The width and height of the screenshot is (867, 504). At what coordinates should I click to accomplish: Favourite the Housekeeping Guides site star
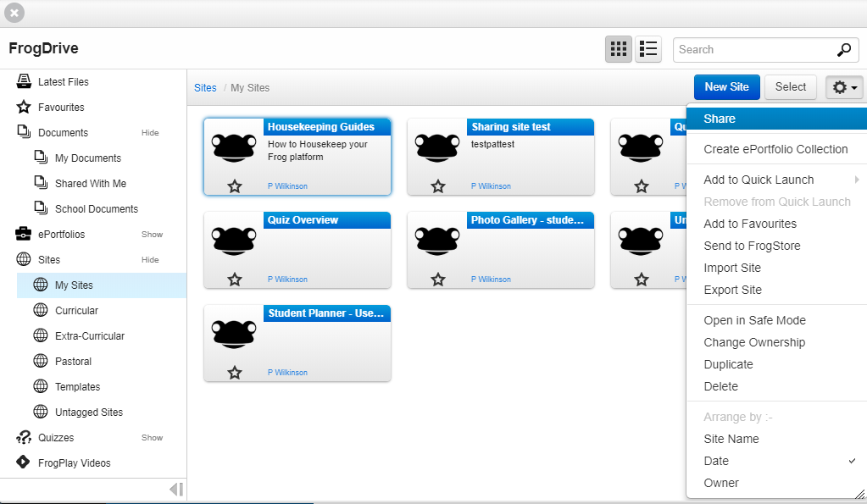pyautogui.click(x=235, y=186)
